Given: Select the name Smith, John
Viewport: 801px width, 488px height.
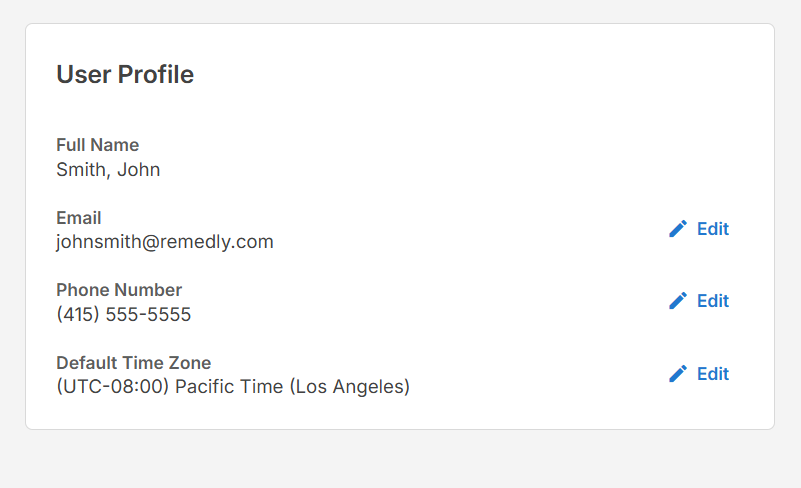Looking at the screenshot, I should pyautogui.click(x=108, y=170).
